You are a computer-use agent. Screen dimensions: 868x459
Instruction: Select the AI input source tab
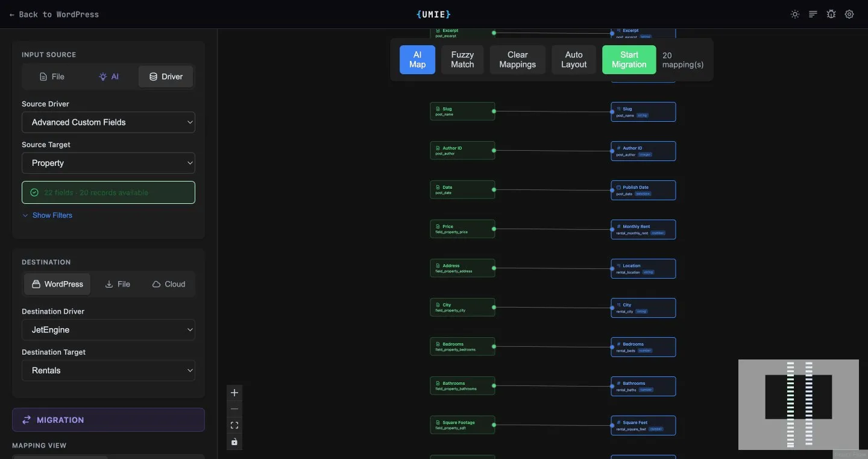pos(109,77)
